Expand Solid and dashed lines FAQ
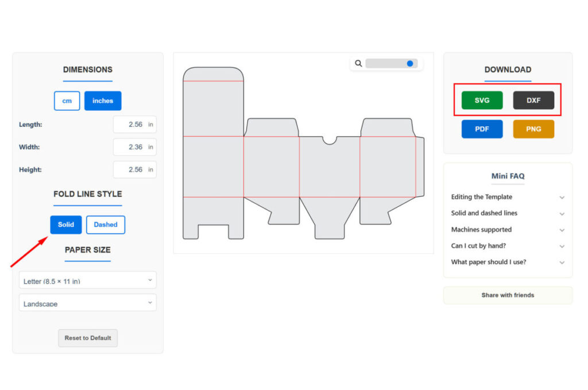 [x=508, y=213]
